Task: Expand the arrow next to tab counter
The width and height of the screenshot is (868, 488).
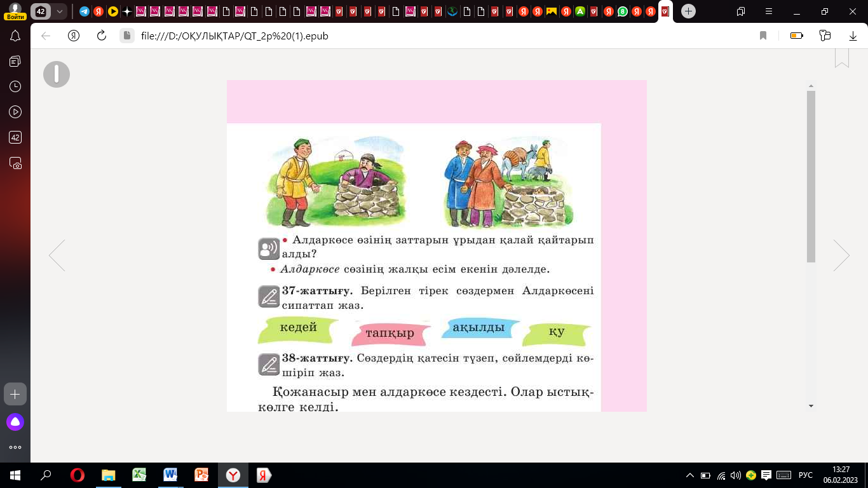Action: pos(59,11)
